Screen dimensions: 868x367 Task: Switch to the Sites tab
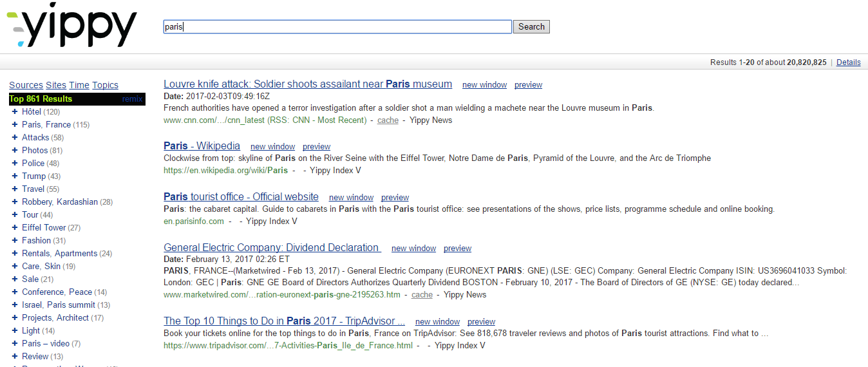click(56, 85)
